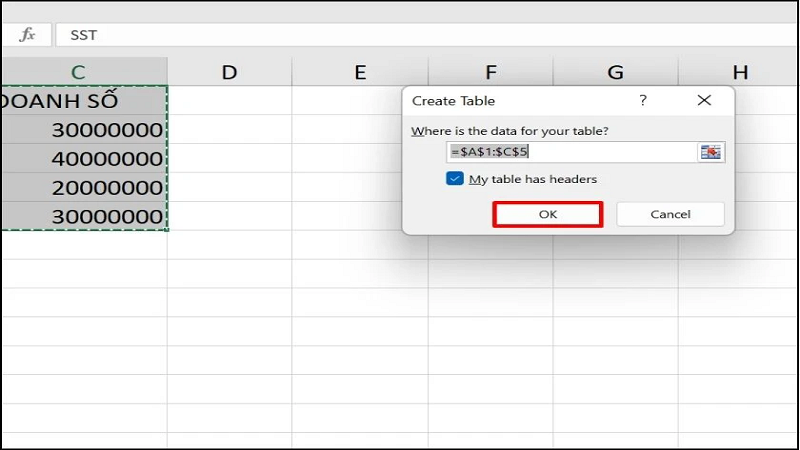
Task: Click the range selector collapse dialog icon
Action: (x=710, y=152)
